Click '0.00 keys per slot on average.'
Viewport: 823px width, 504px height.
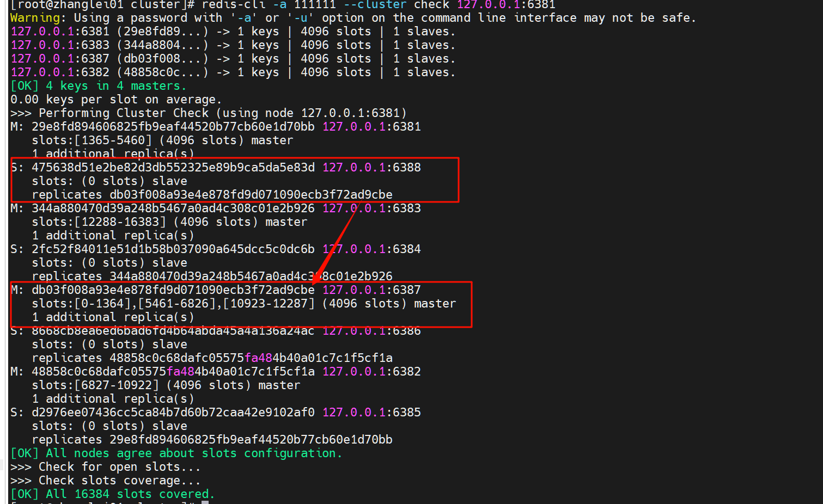pyautogui.click(x=116, y=100)
